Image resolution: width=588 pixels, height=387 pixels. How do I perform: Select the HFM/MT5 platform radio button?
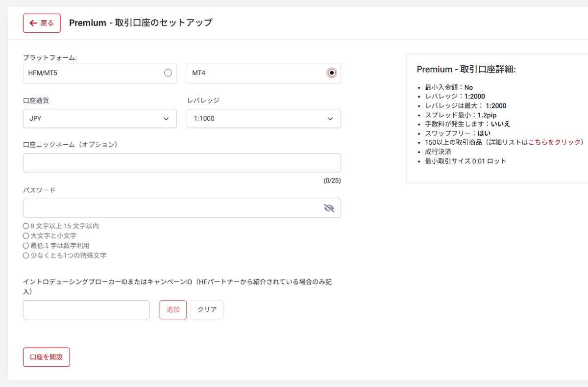pyautogui.click(x=168, y=73)
